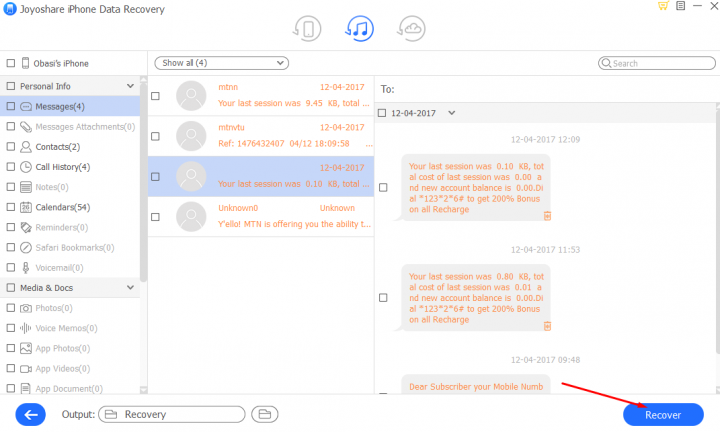Select Recover from iCloud mode icon
Screen dimensions: 720x432
(411, 29)
